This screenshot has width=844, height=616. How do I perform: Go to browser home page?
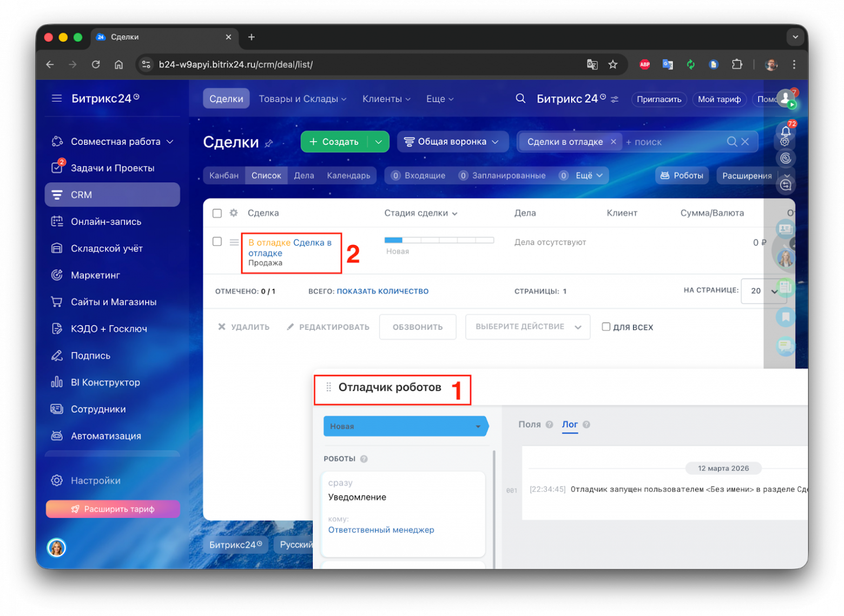[118, 64]
